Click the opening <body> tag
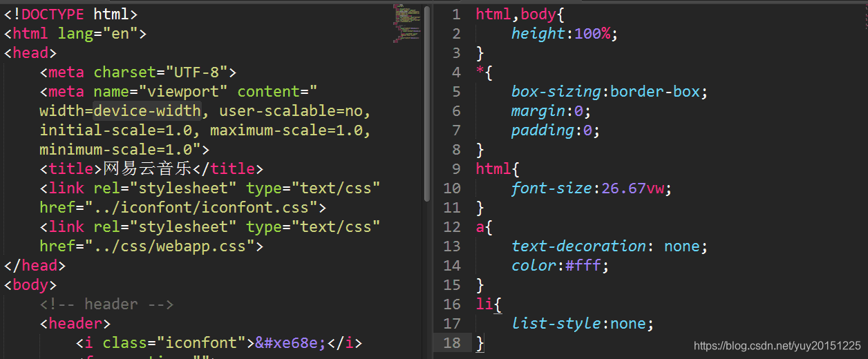 pyautogui.click(x=30, y=284)
